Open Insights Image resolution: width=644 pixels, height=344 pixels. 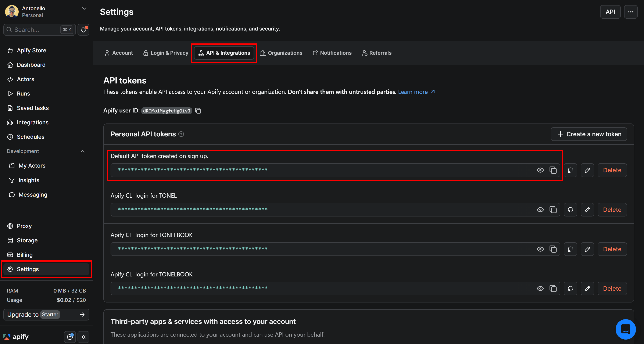click(46, 180)
